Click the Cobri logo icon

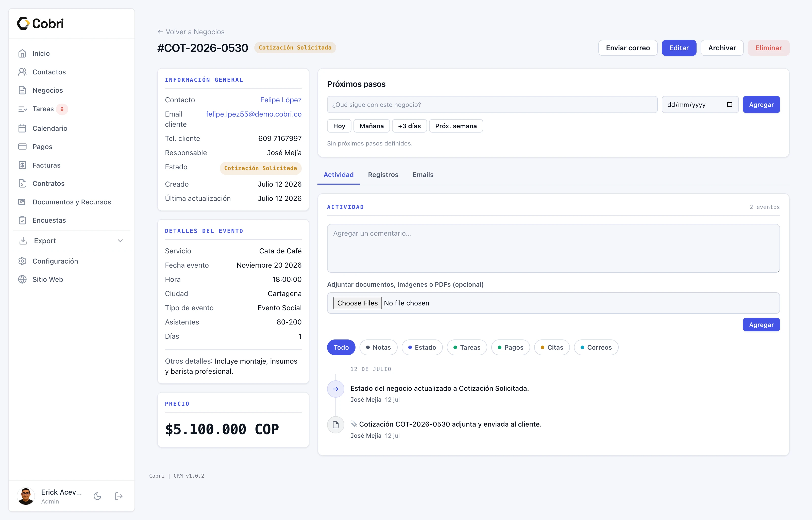(x=23, y=23)
